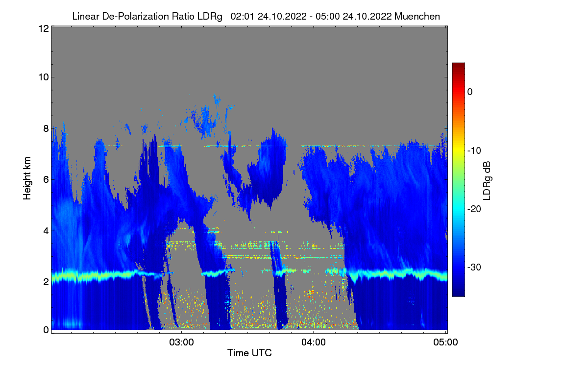Click the colorbar value label -30

473,268
